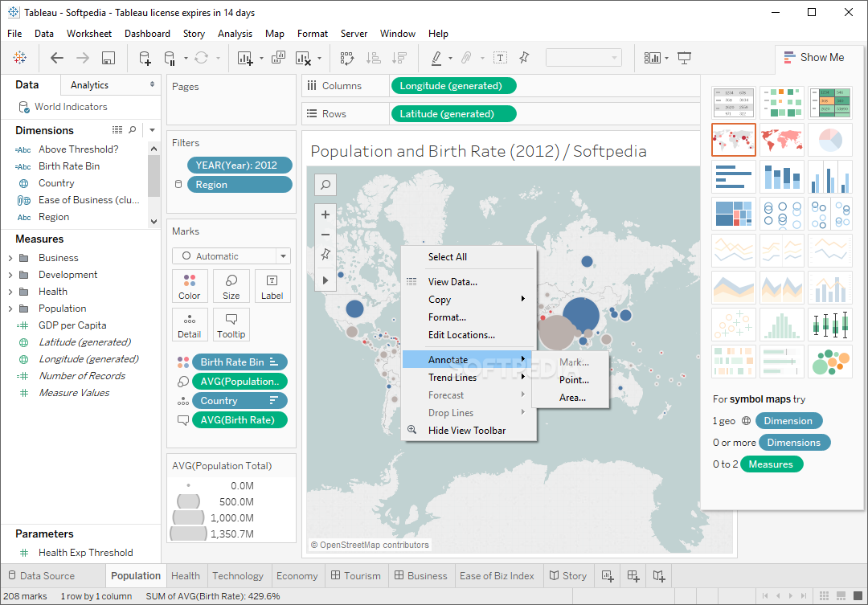
Task: Click Select All in context menu
Action: [x=448, y=257]
